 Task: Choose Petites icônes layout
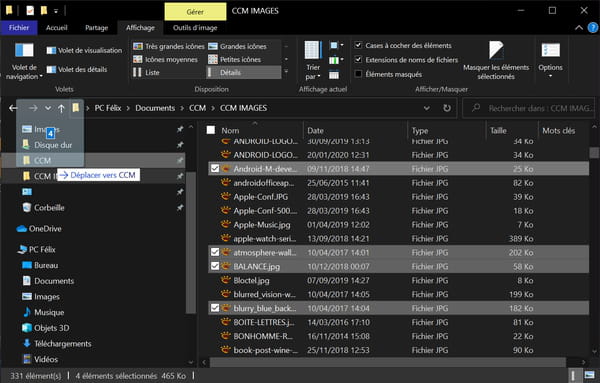coord(234,59)
